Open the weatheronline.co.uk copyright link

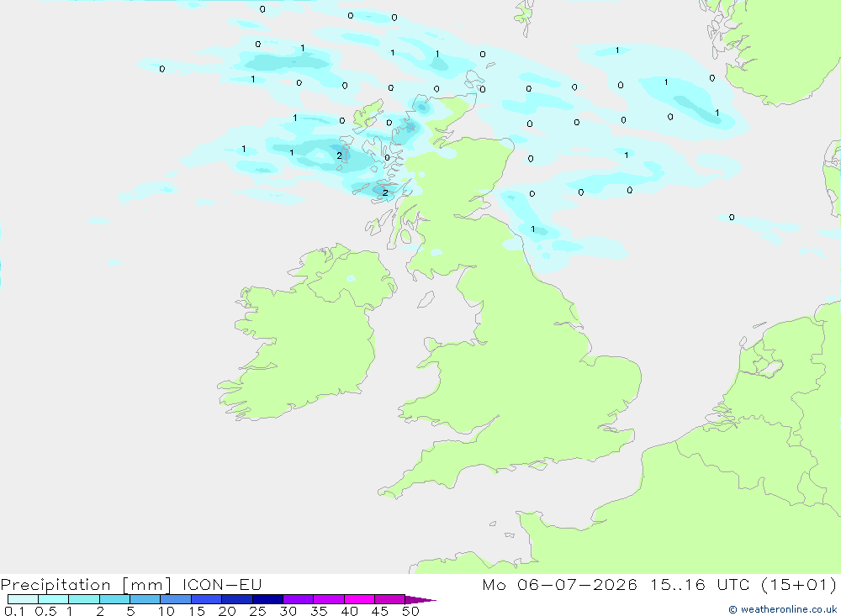(x=782, y=609)
